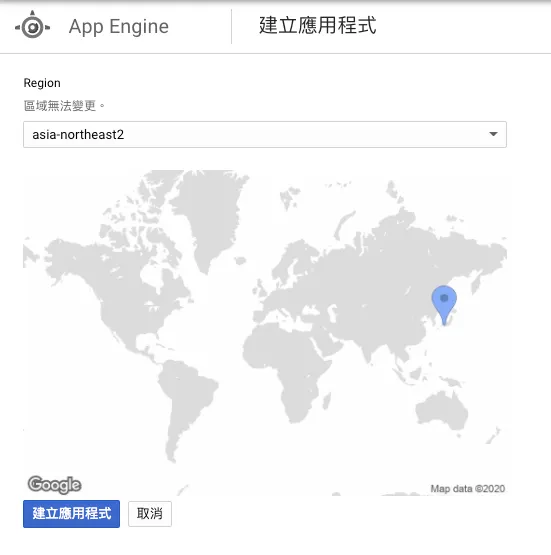Click the blue location pin on the map
The image size is (551, 555).
click(444, 305)
